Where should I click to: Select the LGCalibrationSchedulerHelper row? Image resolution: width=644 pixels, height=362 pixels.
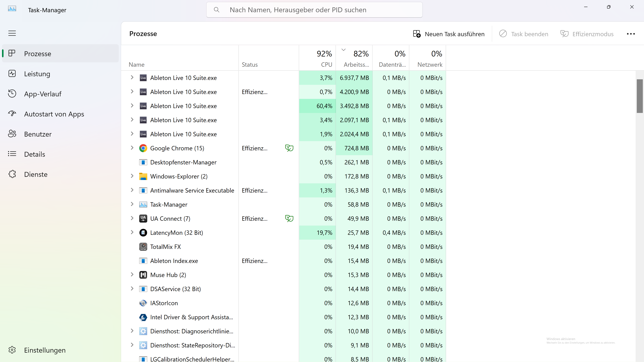[x=283, y=359]
